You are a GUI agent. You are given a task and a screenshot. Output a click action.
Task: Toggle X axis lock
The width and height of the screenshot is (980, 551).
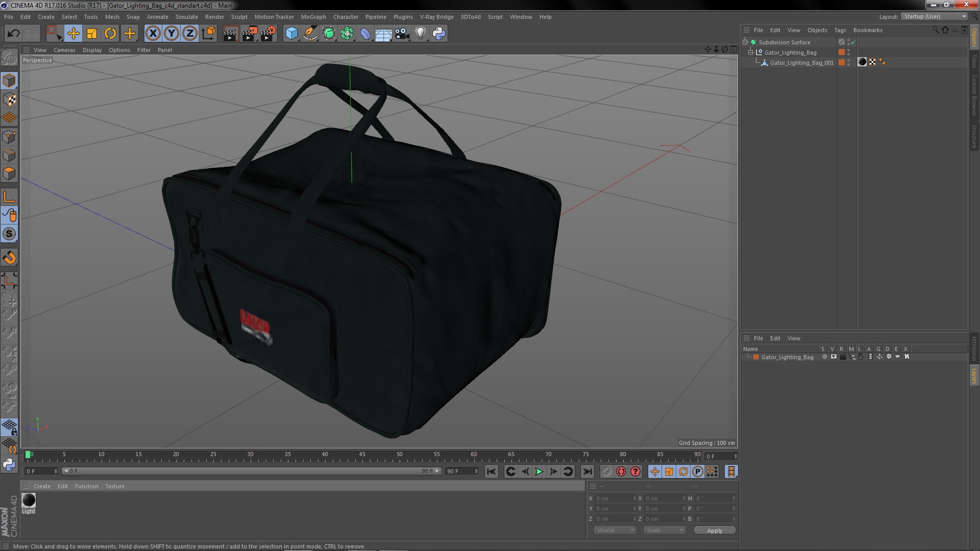click(153, 34)
